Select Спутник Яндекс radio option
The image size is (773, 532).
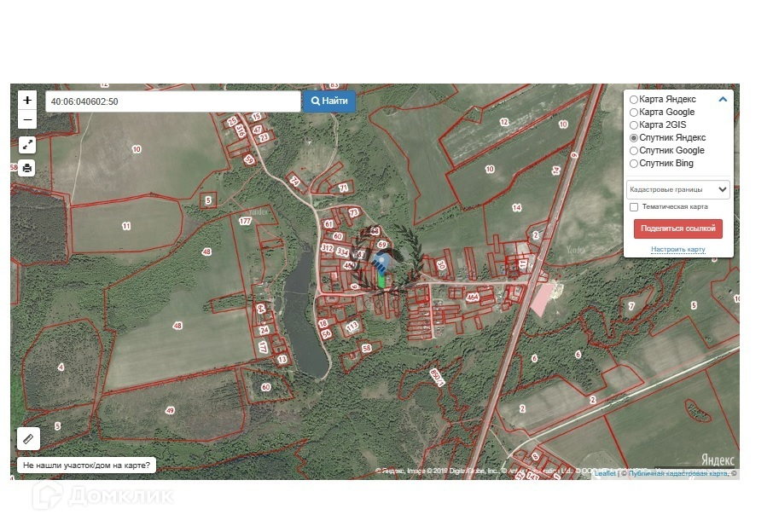[634, 138]
